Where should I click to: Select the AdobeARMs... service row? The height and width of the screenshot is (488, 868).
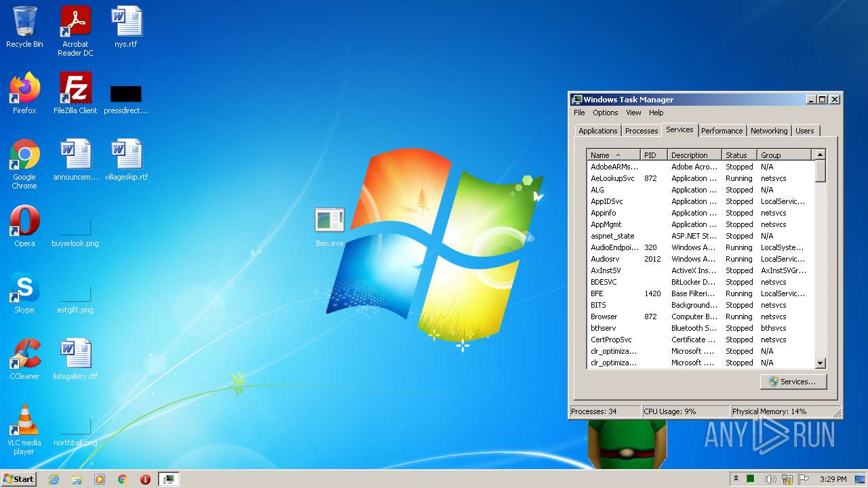click(x=701, y=167)
